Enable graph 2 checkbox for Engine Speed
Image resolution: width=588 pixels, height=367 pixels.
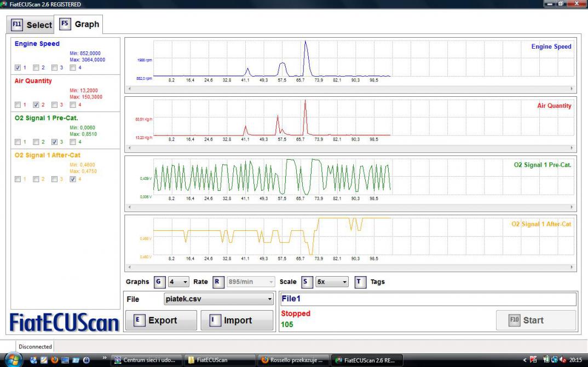pyautogui.click(x=36, y=68)
